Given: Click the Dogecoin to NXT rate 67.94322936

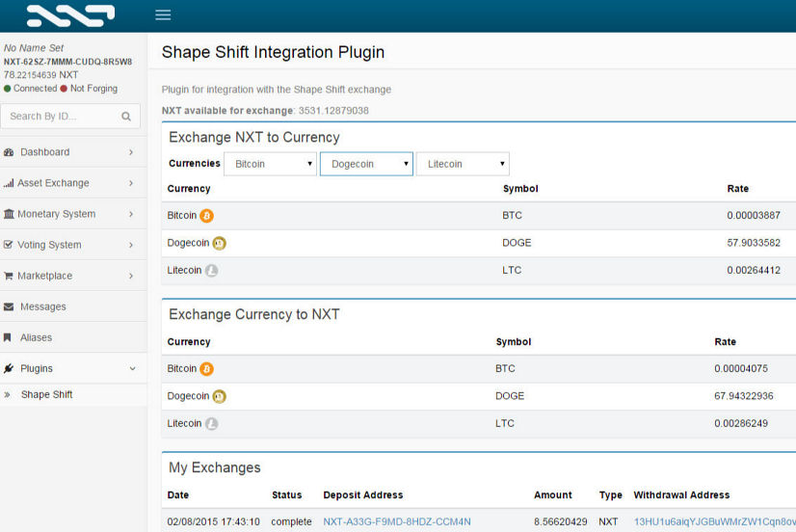Looking at the screenshot, I should pos(744,396).
